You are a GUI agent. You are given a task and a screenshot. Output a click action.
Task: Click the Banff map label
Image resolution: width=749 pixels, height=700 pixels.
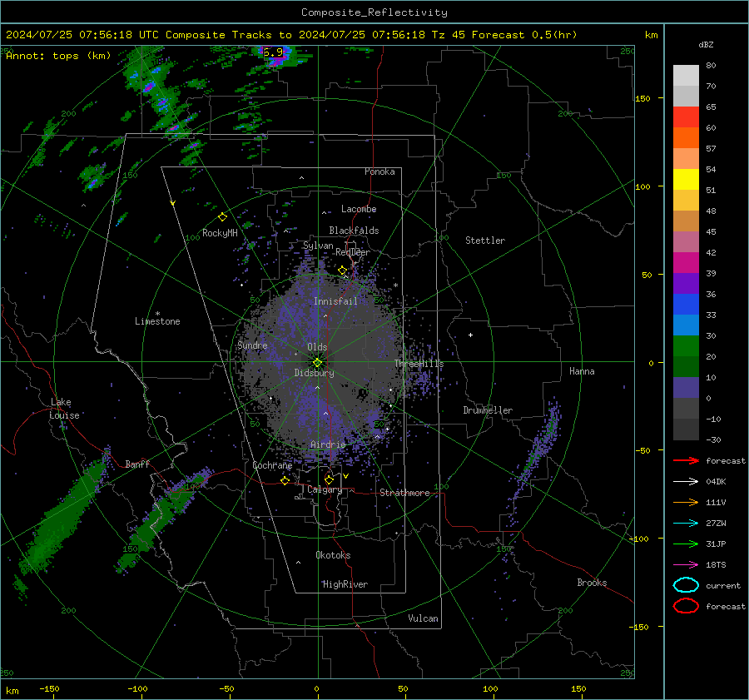pyautogui.click(x=137, y=464)
